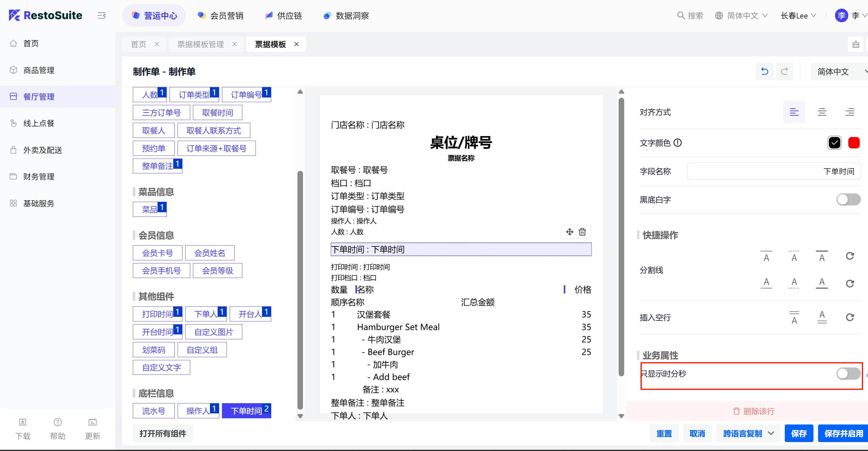Select center alignment icon
This screenshot has height=451, width=868.
click(x=822, y=112)
